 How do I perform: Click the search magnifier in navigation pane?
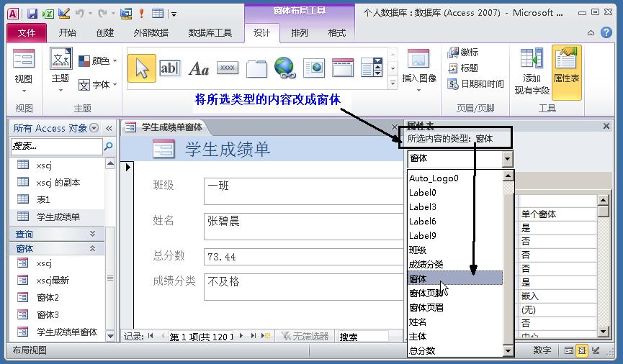click(x=108, y=147)
